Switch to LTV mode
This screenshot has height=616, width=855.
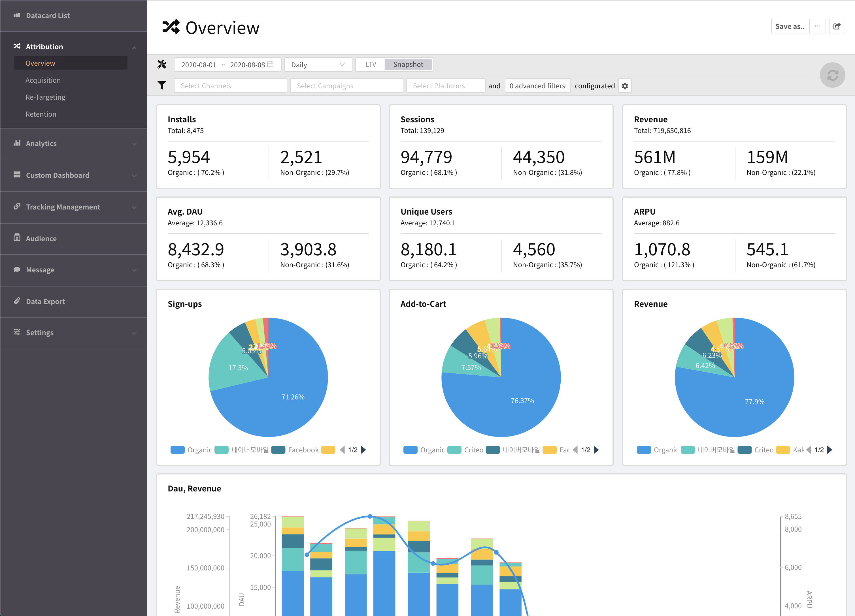coord(371,65)
